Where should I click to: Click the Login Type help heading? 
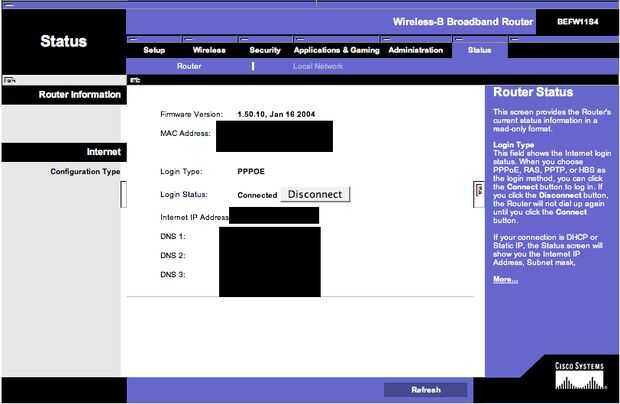point(513,145)
